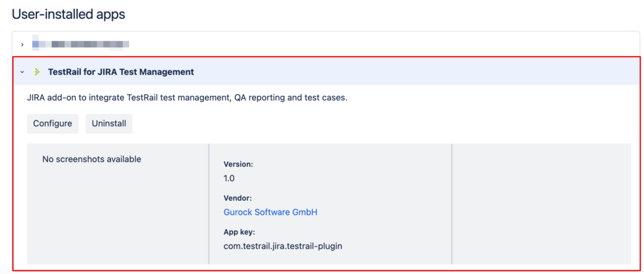Select the TestRail for JIRA Test Management title

point(121,72)
